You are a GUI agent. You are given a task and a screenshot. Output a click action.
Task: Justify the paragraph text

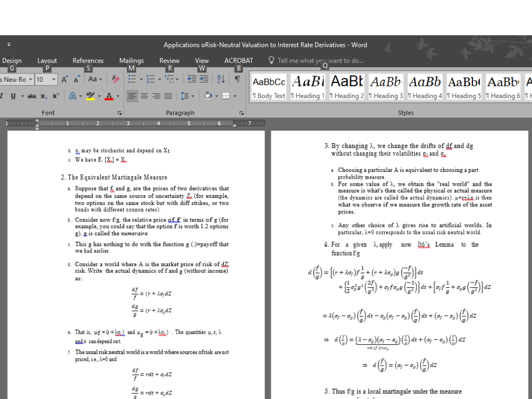point(168,96)
